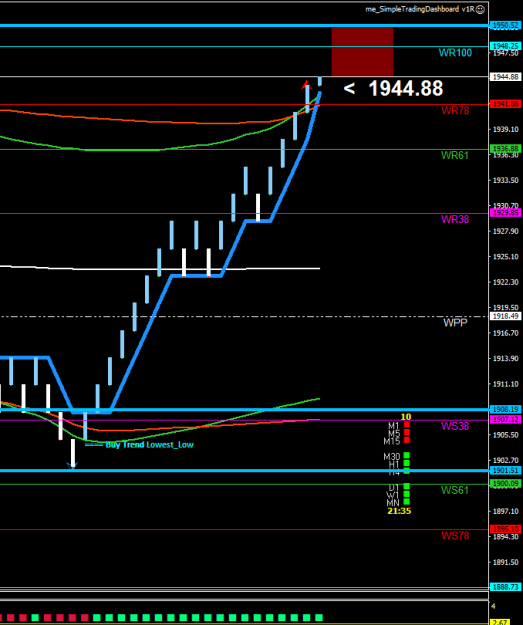Click the 1950.52 price tag on axis
Screen dimensions: 523x625
pos(505,26)
